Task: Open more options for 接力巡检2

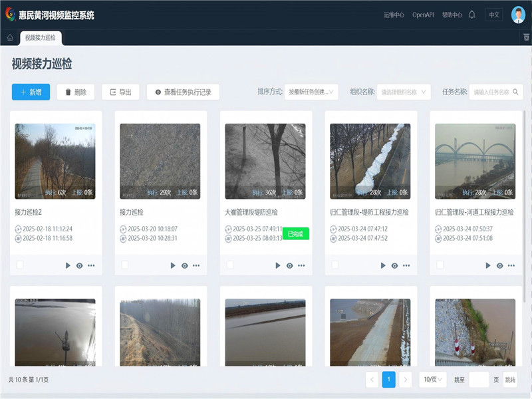Action: [x=91, y=265]
